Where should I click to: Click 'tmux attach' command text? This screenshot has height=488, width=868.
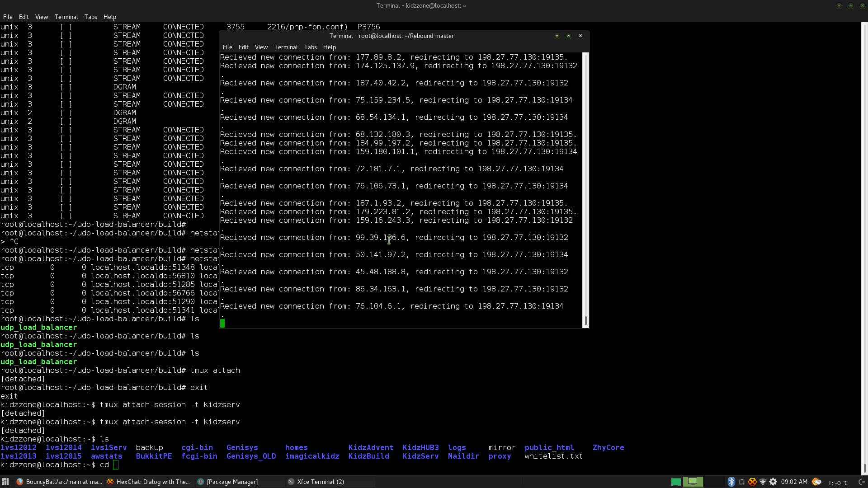215,370
